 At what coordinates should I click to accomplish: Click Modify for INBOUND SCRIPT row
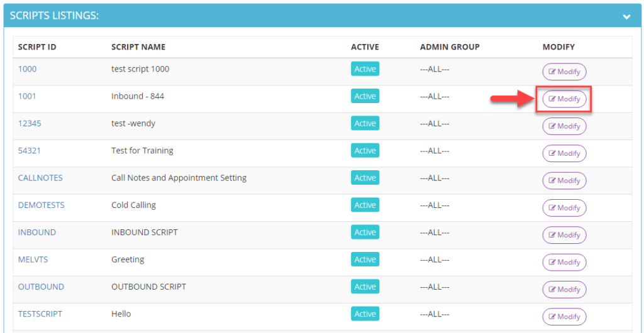click(x=564, y=235)
